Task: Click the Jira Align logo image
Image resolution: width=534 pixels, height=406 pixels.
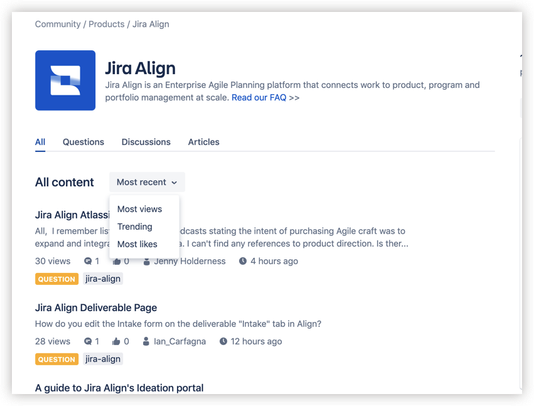Action: (65, 80)
